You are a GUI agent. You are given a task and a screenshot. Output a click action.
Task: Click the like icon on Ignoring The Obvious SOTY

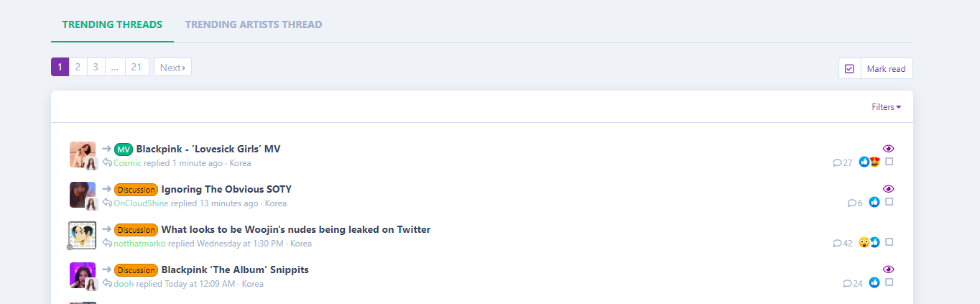point(874,202)
